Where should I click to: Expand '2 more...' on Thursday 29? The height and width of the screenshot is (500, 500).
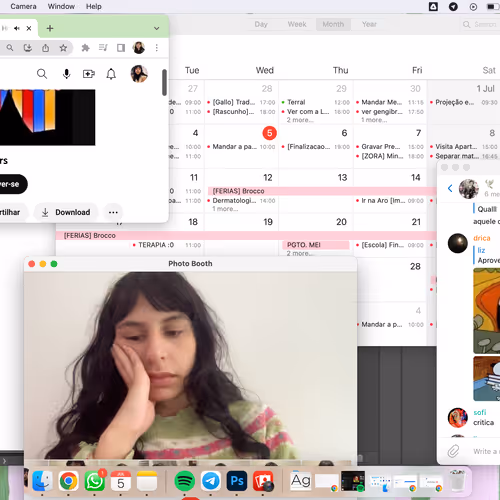(300, 120)
